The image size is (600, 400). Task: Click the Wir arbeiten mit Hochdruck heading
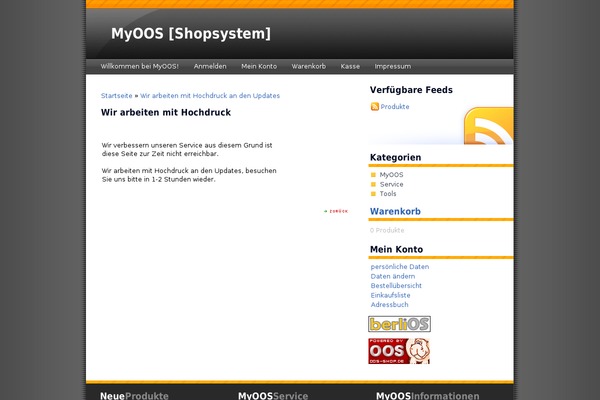[x=166, y=113]
